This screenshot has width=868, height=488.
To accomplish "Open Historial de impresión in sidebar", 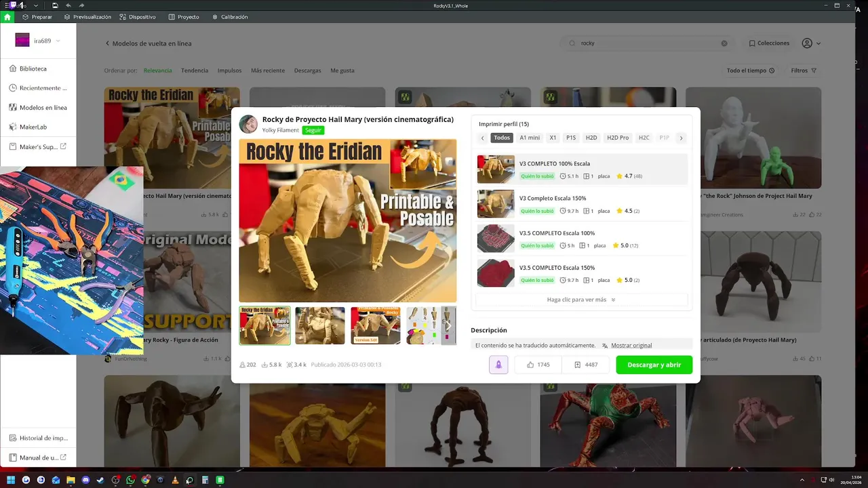I will click(38, 438).
